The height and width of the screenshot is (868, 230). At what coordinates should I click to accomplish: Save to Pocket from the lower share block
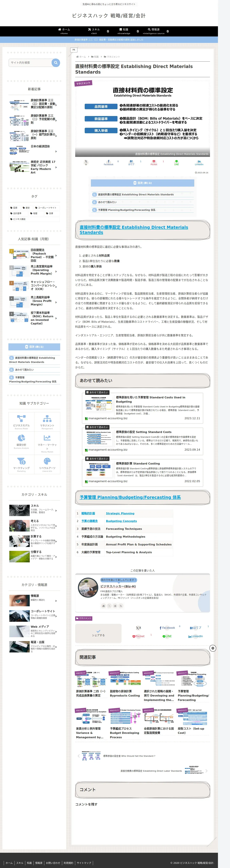click(x=138, y=636)
